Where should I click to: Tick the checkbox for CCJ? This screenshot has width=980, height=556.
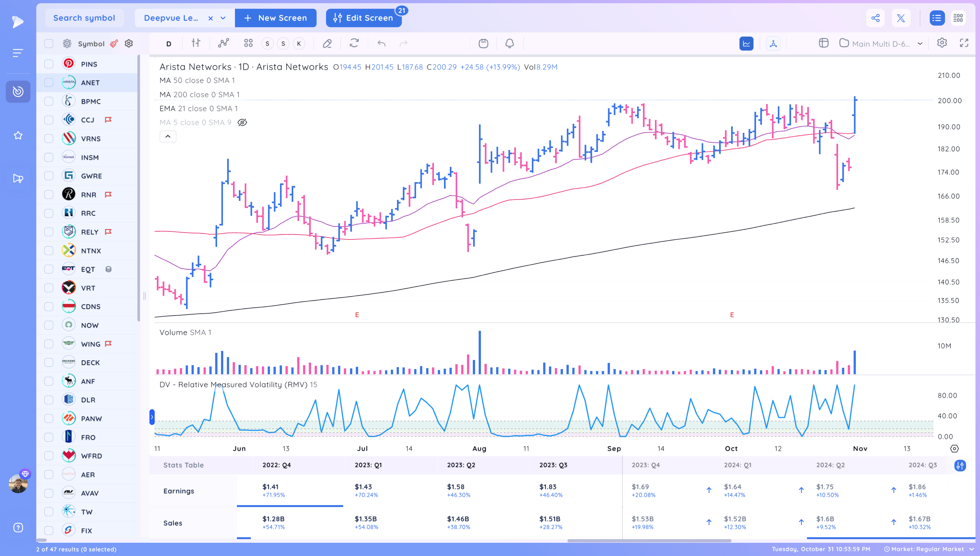coord(49,120)
